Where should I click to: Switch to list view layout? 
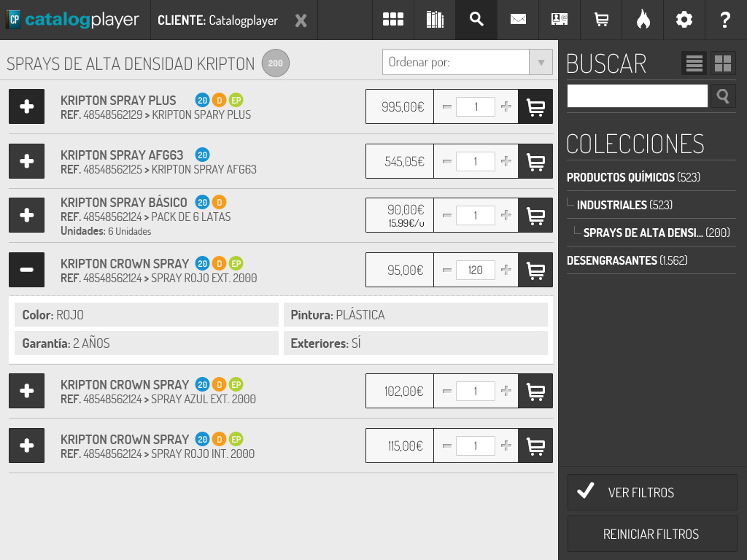pos(694,63)
